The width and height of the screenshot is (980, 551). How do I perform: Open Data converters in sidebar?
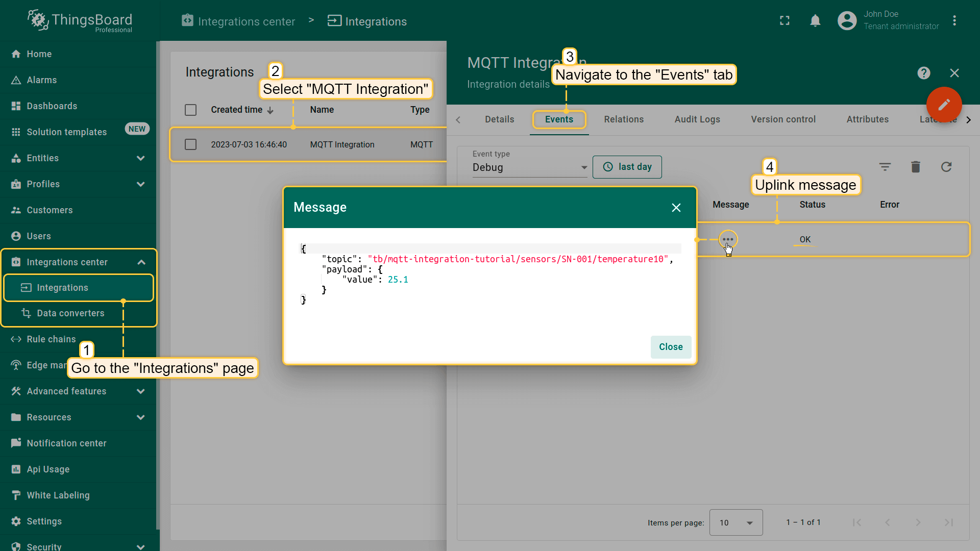pos(70,313)
